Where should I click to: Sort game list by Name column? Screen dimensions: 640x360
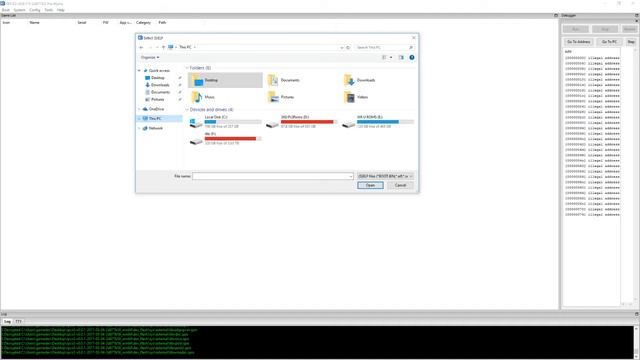tap(35, 22)
